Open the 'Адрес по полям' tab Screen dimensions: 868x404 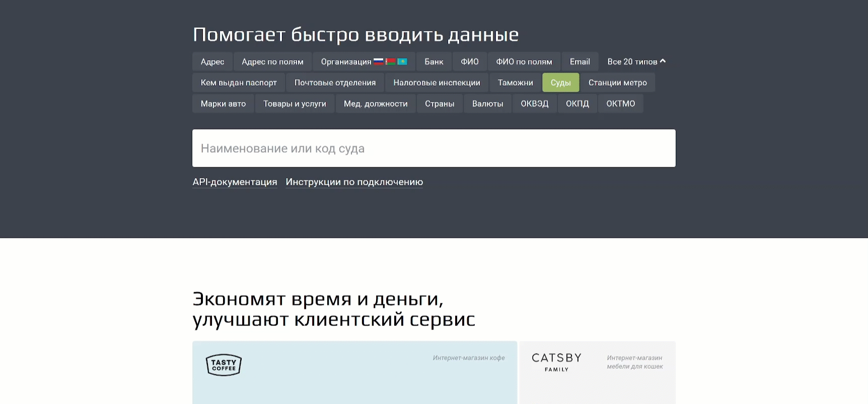272,61
